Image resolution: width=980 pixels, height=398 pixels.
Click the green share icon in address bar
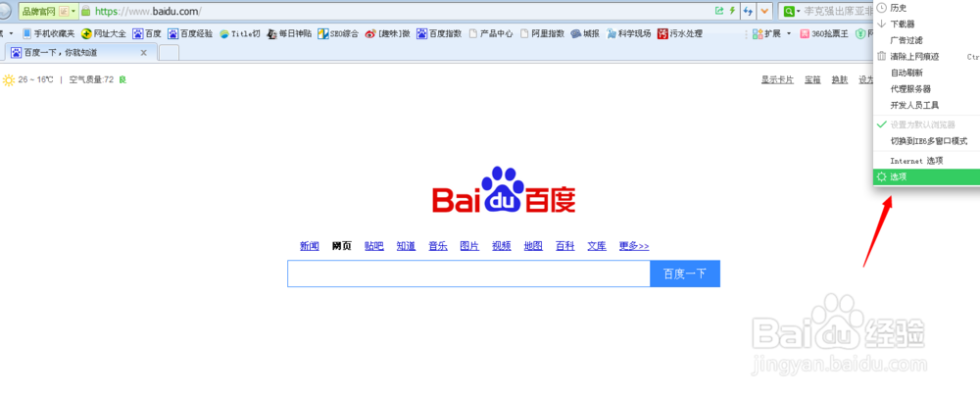pos(719,11)
